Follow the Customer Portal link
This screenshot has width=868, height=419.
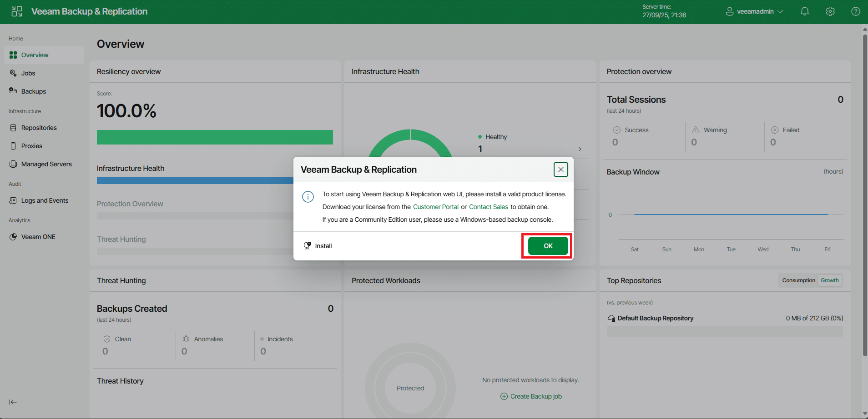pos(435,207)
